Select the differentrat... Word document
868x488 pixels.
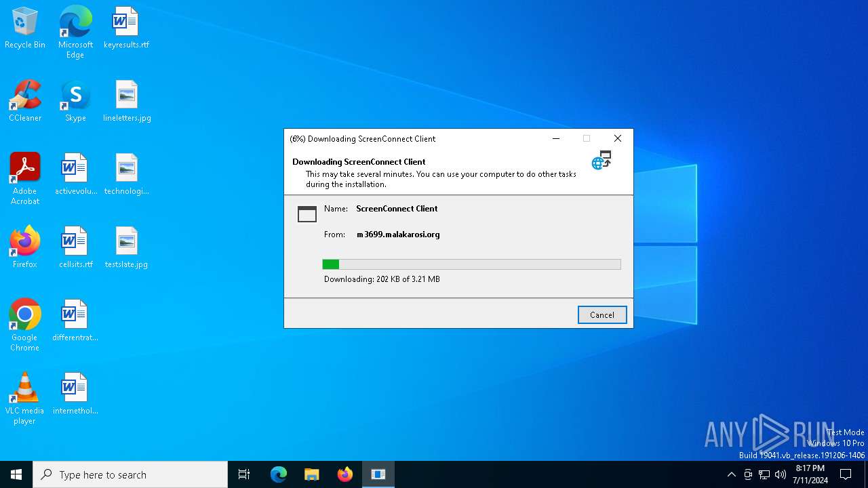coord(75,321)
